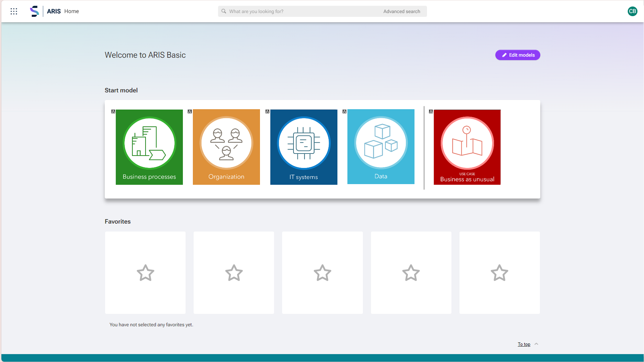This screenshot has height=362, width=644.
Task: Select the Home menu item
Action: click(71, 11)
